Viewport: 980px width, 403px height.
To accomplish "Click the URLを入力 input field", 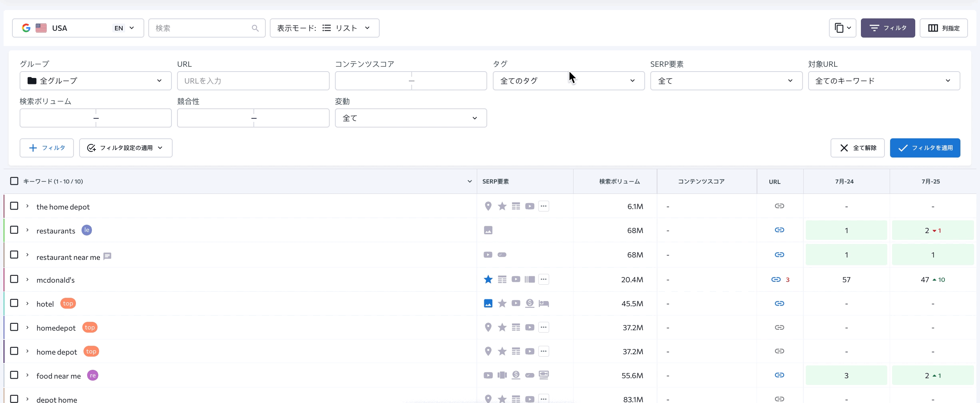I will [253, 81].
